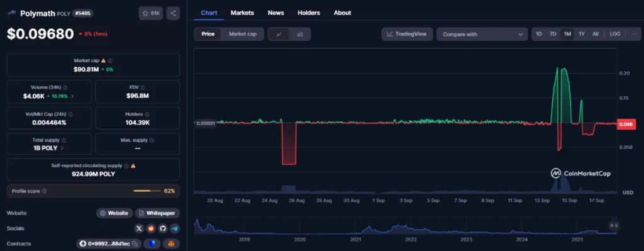Click the 15 Sep date label on chart axis

569,201
